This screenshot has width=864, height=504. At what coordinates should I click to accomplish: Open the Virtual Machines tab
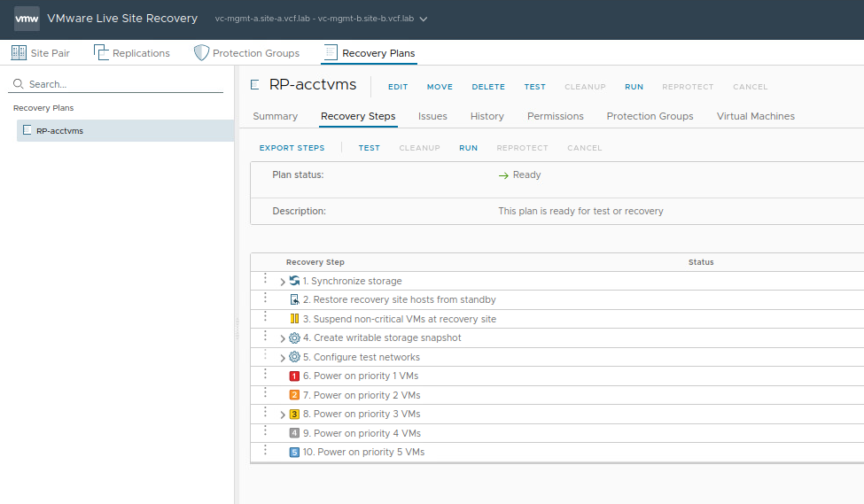755,116
